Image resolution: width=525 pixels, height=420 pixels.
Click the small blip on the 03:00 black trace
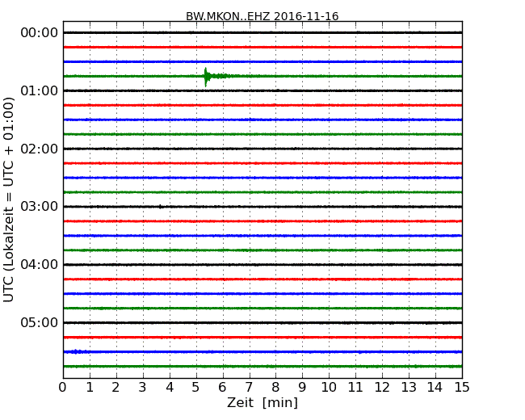(161, 207)
